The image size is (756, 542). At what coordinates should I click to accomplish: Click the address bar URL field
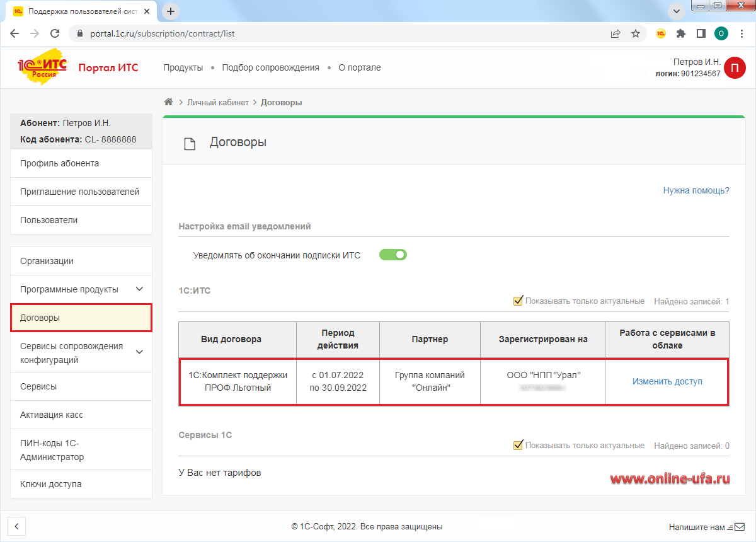(340, 33)
